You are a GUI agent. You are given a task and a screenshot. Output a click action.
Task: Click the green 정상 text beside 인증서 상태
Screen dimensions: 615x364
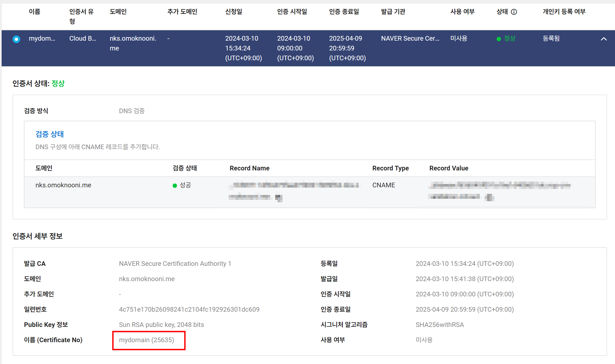coord(58,83)
